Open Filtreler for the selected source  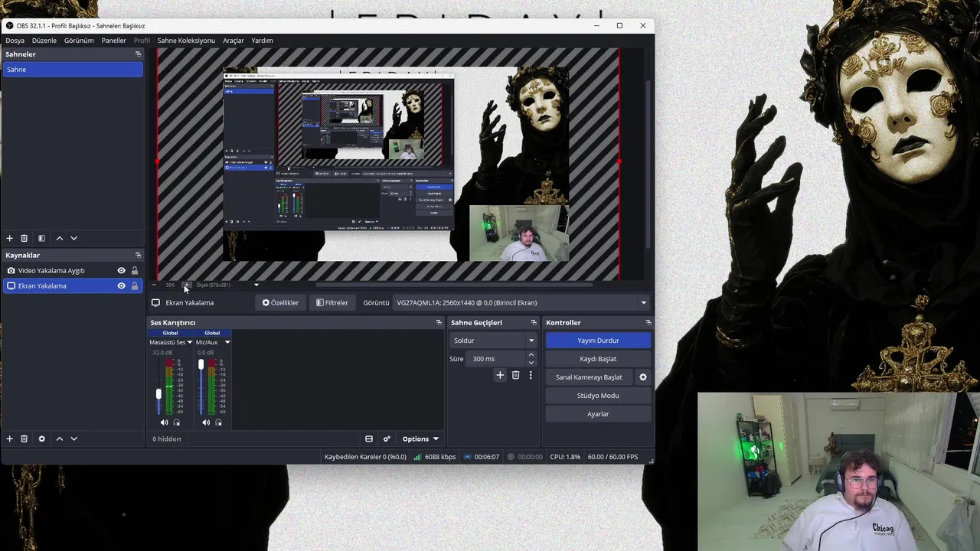coord(332,303)
